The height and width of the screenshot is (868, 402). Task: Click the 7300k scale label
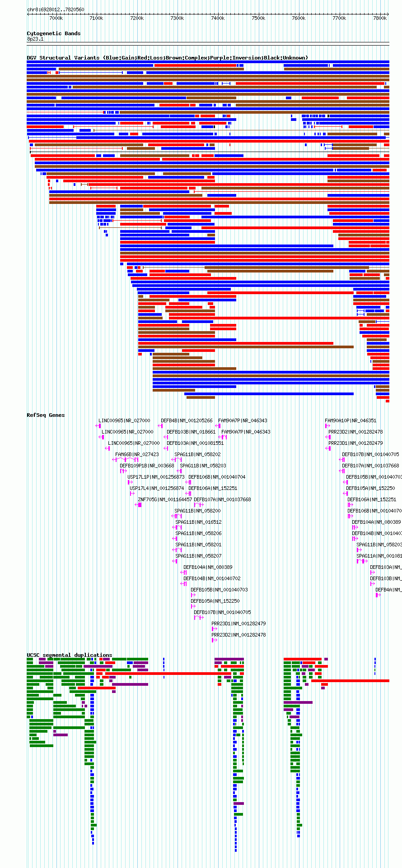coord(177,18)
